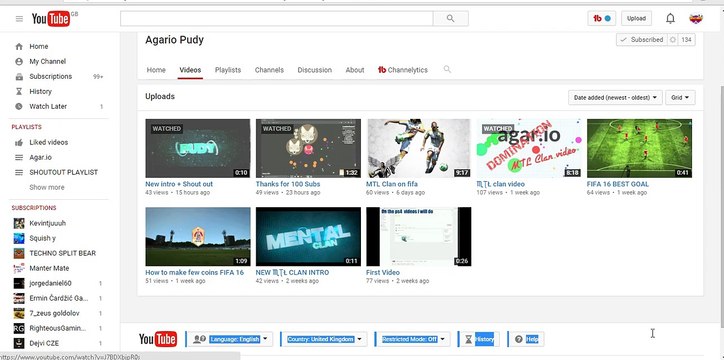The height and width of the screenshot is (360, 724).
Task: Click the YouTube logo in header
Action: point(52,18)
